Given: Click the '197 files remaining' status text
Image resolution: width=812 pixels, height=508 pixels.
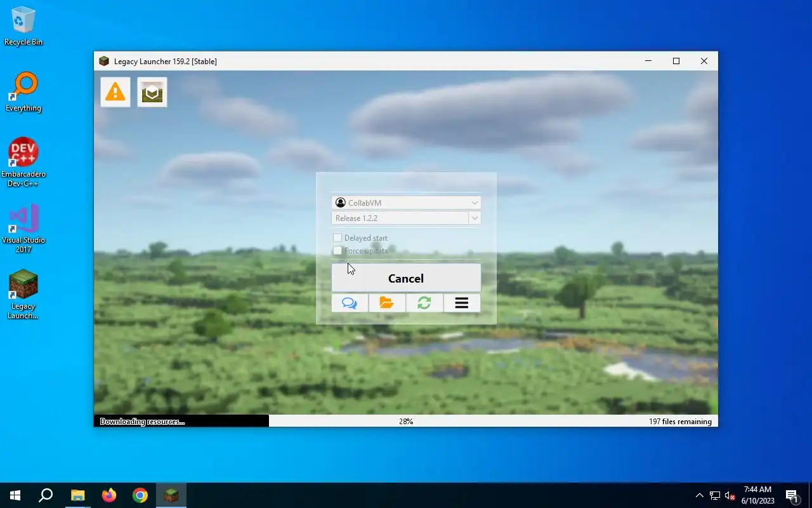Looking at the screenshot, I should point(680,422).
